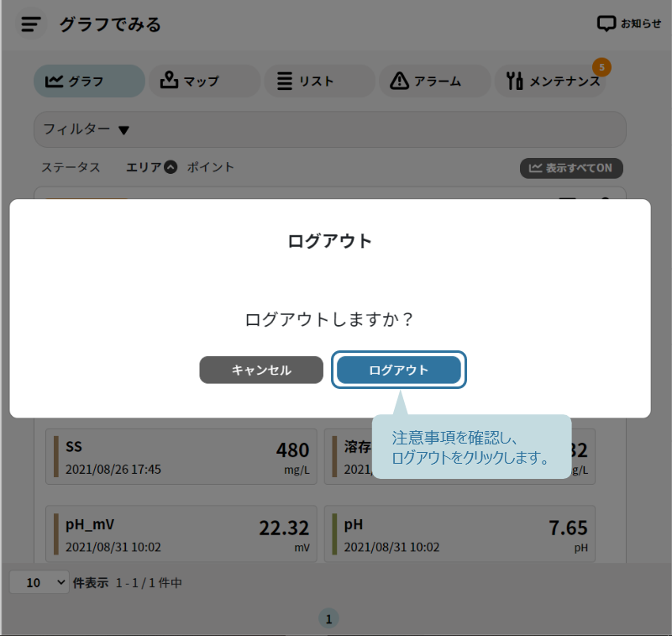This screenshot has width=672, height=636.
Task: Click the orange badge showing 5
Action: point(601,67)
